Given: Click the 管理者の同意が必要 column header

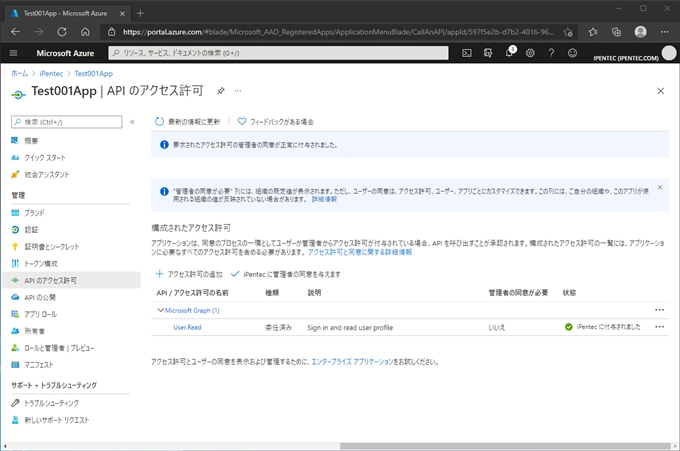Looking at the screenshot, I should (518, 293).
